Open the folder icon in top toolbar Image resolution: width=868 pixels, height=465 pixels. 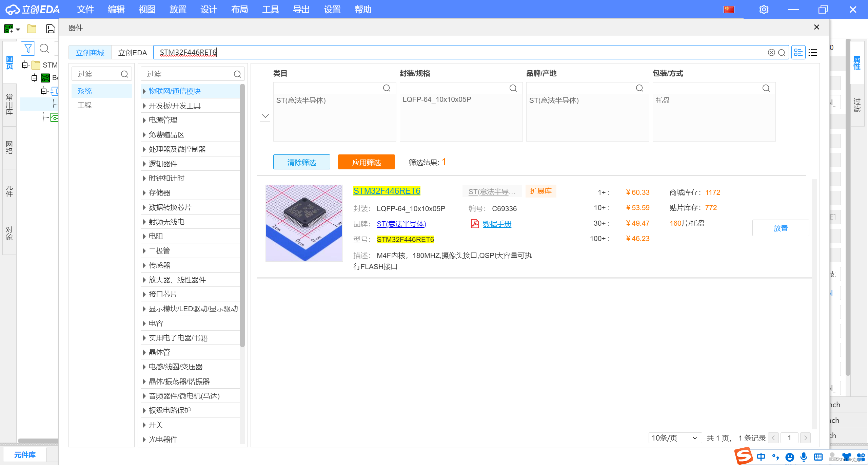coord(32,29)
